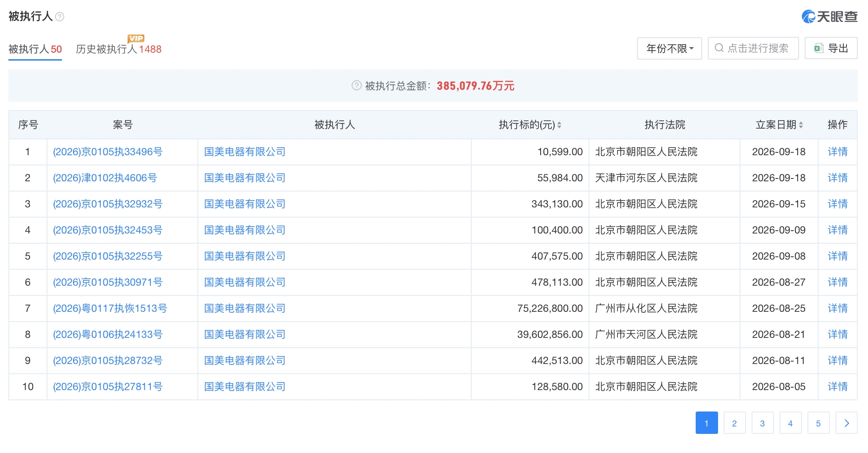Open case (2026)京0105执32453号
The height and width of the screenshot is (453, 868).
[x=108, y=230]
